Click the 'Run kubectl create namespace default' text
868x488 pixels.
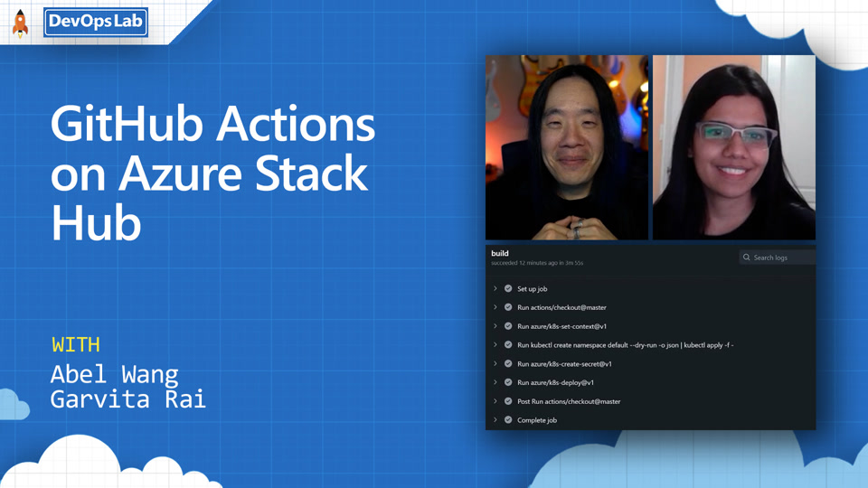point(572,345)
